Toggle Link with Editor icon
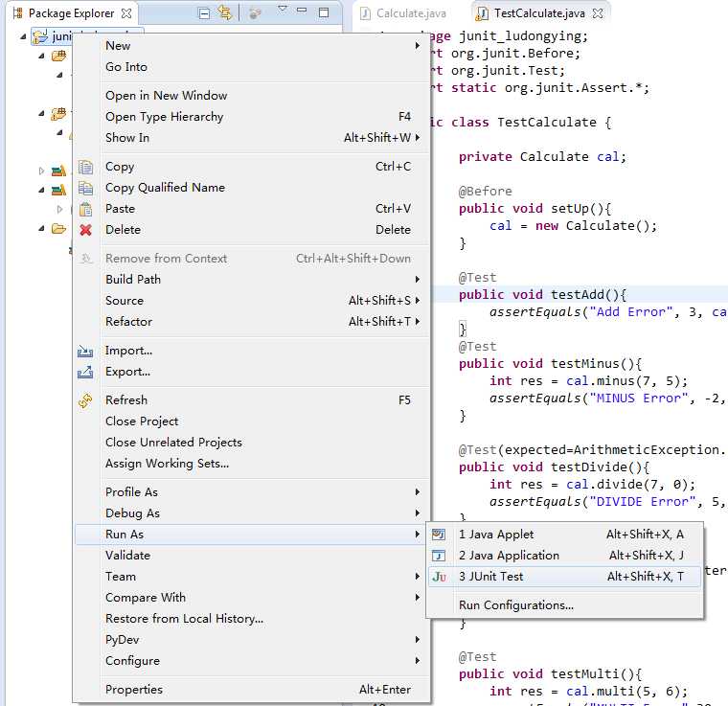This screenshot has height=706, width=728. pos(225,13)
